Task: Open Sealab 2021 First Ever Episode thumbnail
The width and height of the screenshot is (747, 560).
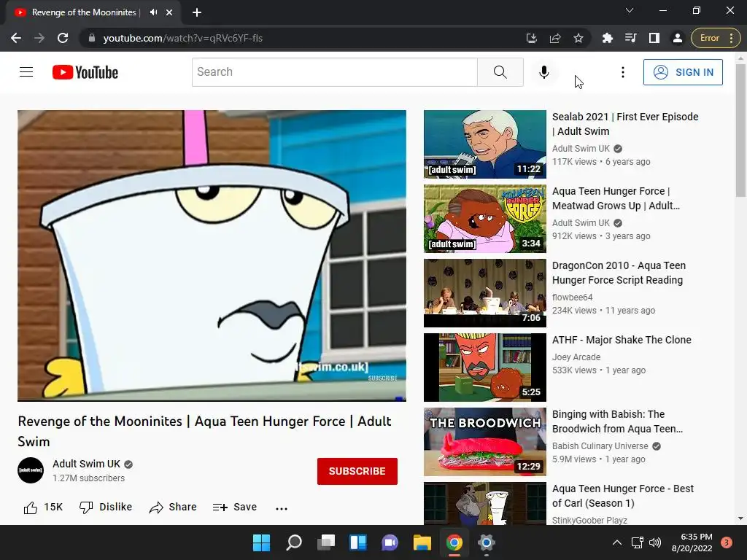Action: (x=485, y=144)
